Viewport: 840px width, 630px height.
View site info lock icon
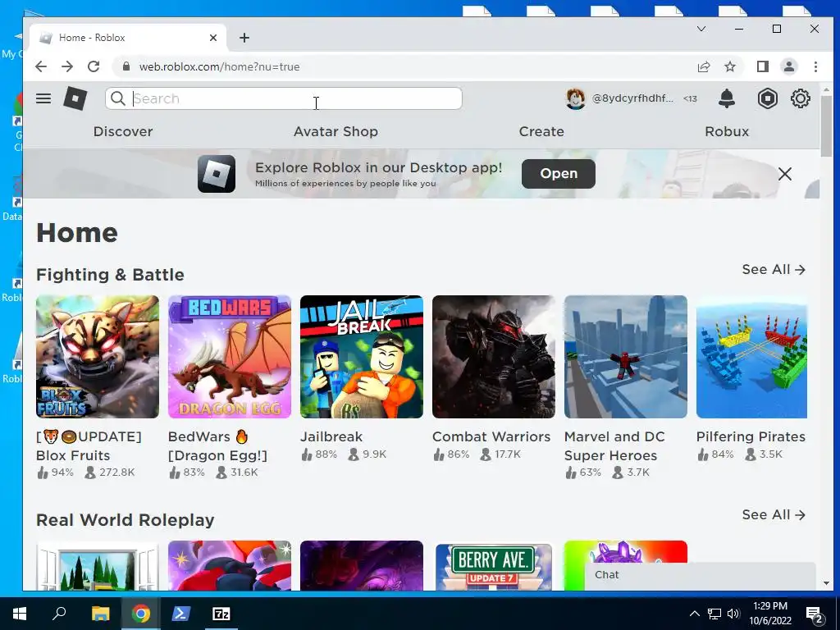point(126,66)
